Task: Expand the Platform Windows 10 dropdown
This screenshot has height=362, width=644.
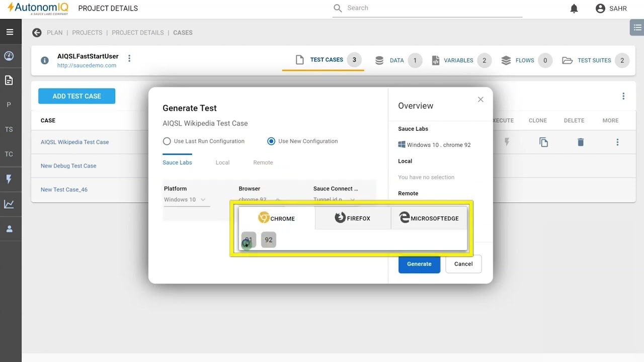Action: pyautogui.click(x=185, y=200)
